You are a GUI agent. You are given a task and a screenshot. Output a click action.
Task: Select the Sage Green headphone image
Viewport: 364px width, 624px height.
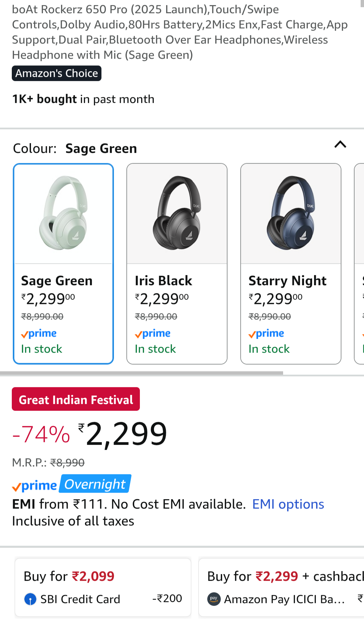coord(63,213)
